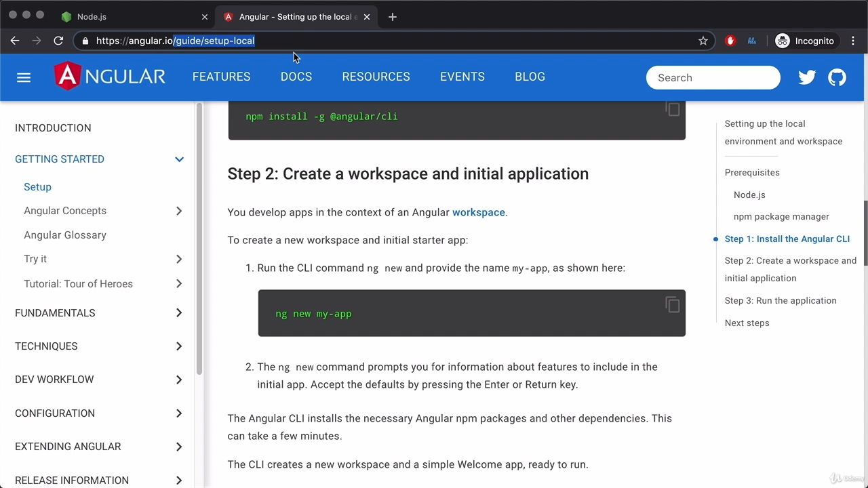Click the blue extension icon beside the shield
868x488 pixels.
click(x=752, y=41)
